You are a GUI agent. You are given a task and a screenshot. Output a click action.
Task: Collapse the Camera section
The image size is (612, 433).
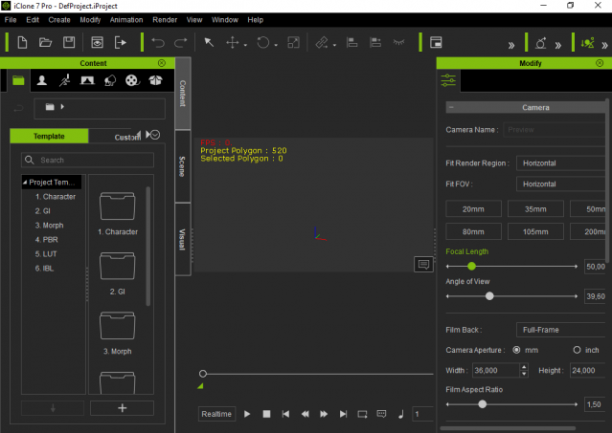451,107
